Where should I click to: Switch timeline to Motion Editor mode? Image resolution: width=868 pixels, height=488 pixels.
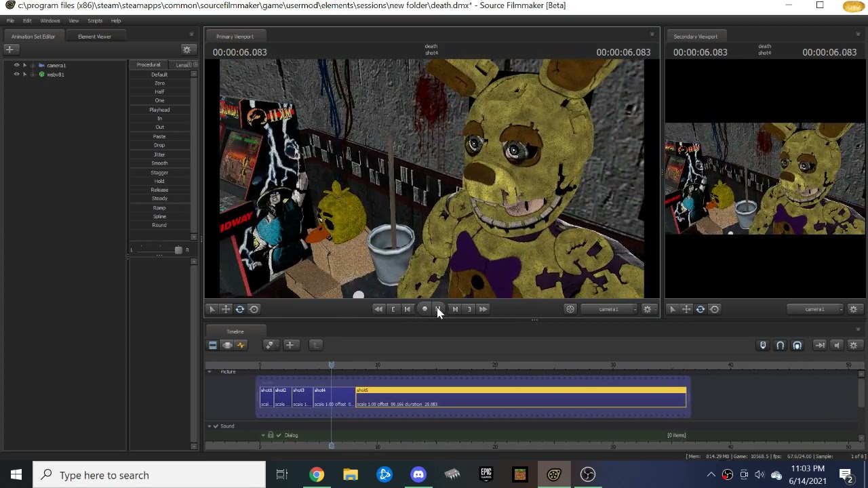pyautogui.click(x=226, y=345)
